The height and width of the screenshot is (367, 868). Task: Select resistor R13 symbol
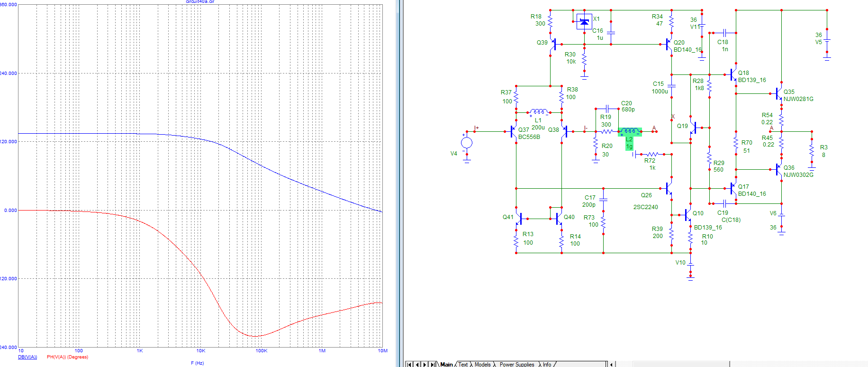[x=516, y=241]
